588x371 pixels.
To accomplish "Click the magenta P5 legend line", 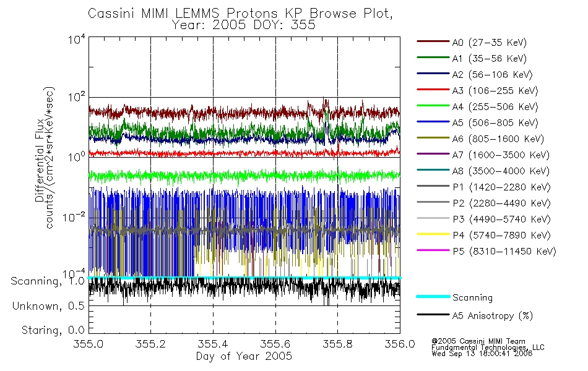I will tap(433, 250).
